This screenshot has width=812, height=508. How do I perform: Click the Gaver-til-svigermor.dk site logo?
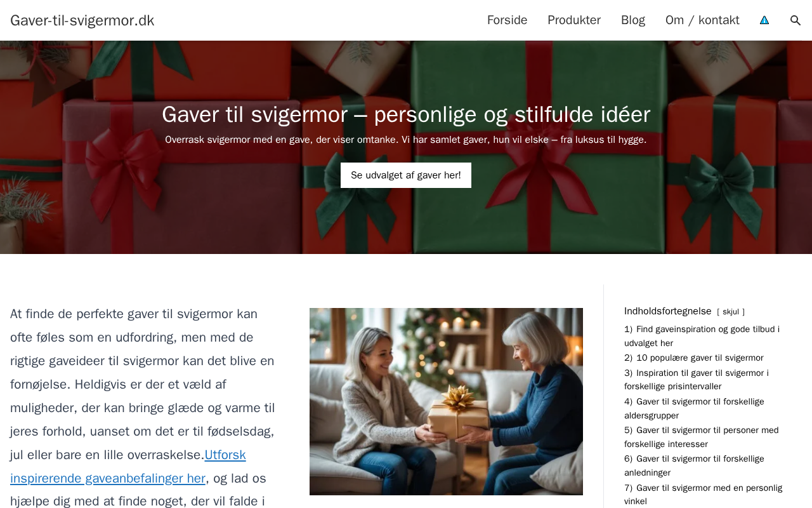pos(82,20)
